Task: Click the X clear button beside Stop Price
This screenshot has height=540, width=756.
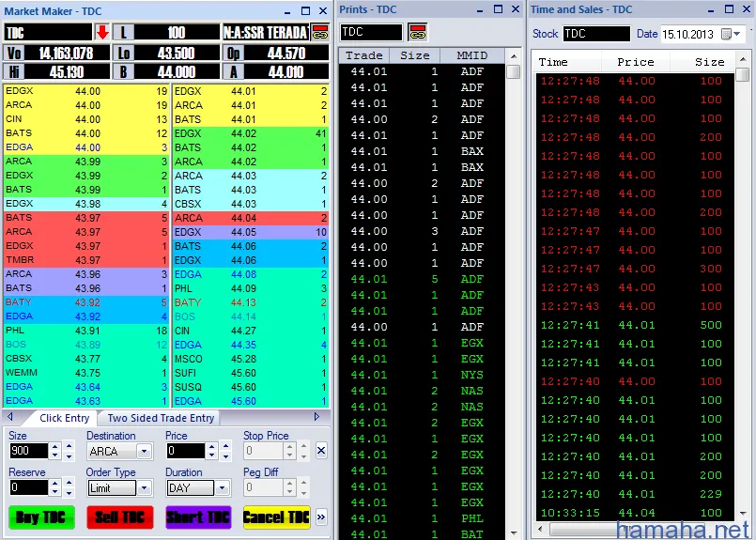Action: tap(321, 451)
